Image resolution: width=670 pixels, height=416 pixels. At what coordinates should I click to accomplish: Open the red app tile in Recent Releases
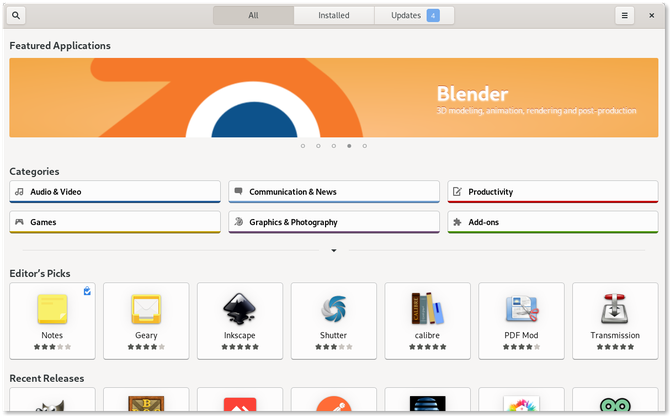(240, 401)
